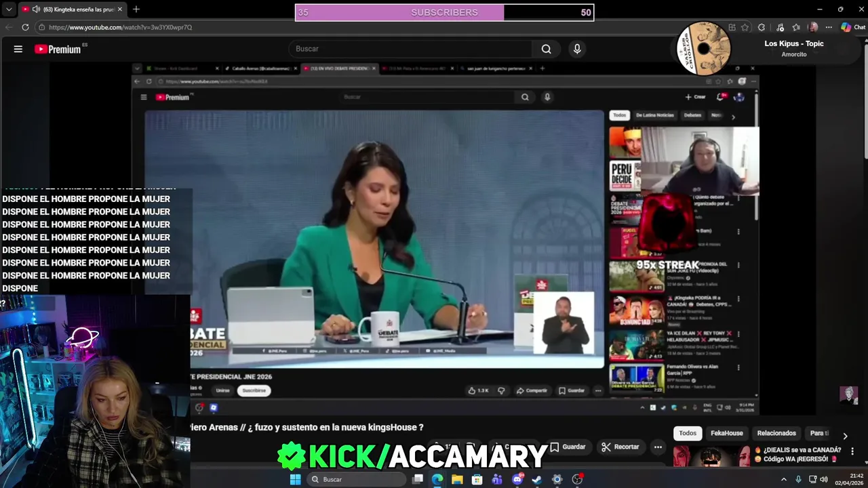868x488 pixels.
Task: Open more actions ellipsis beside Recortar
Action: (658, 447)
